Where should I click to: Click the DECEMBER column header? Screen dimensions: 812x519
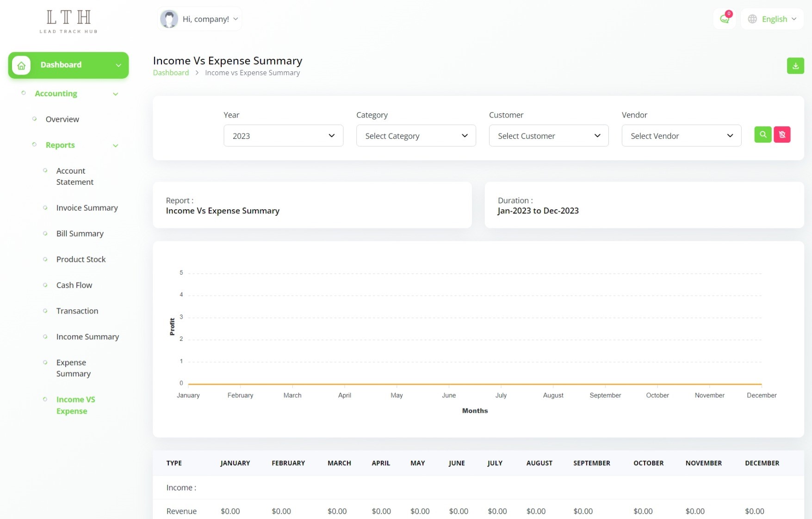click(762, 463)
